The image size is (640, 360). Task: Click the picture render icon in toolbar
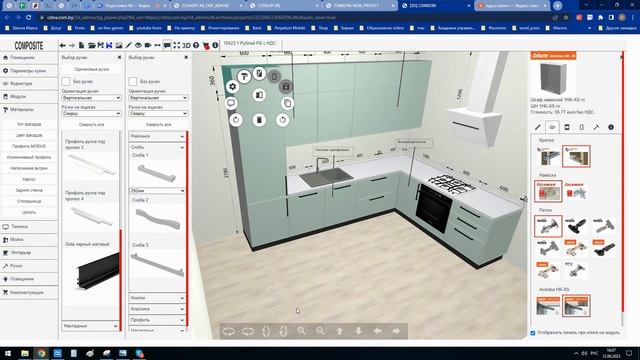[x=119, y=45]
